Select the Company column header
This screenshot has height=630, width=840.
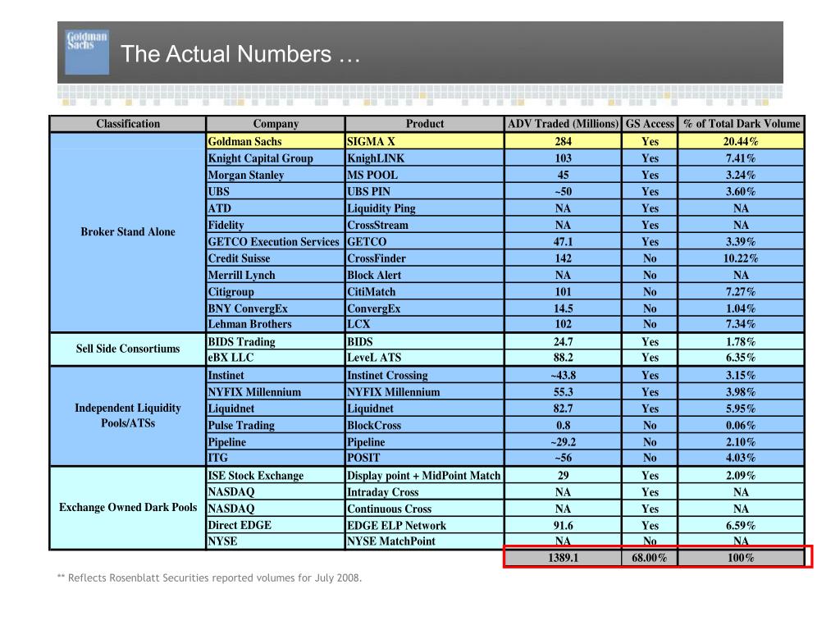coord(276,124)
